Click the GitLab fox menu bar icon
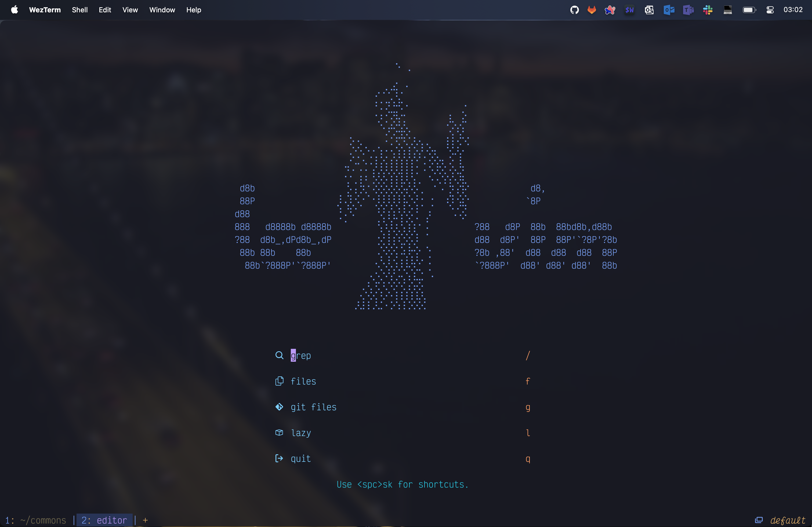This screenshot has width=812, height=527. pyautogui.click(x=592, y=10)
